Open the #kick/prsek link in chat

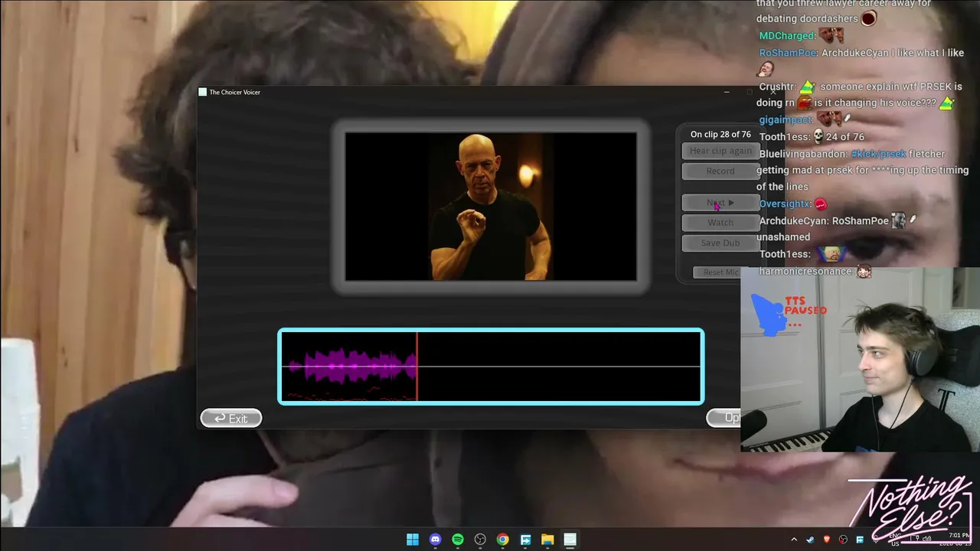878,154
